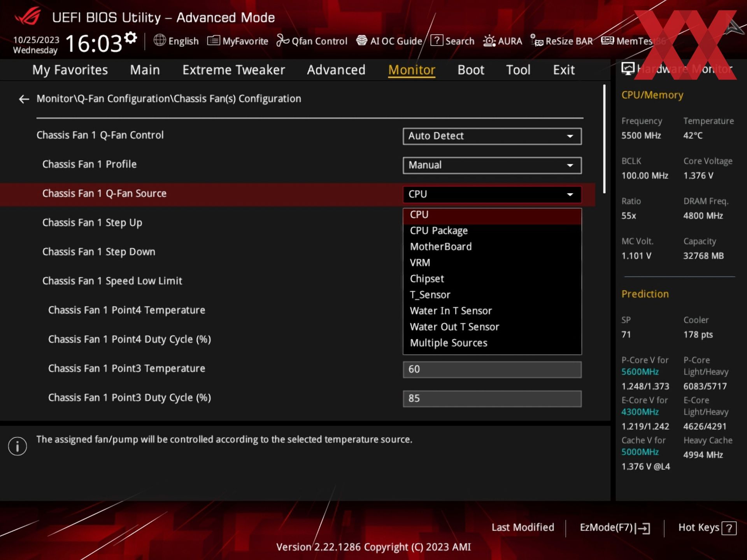The height and width of the screenshot is (560, 747).
Task: Click the 16:03 clock display
Action: pyautogui.click(x=94, y=43)
